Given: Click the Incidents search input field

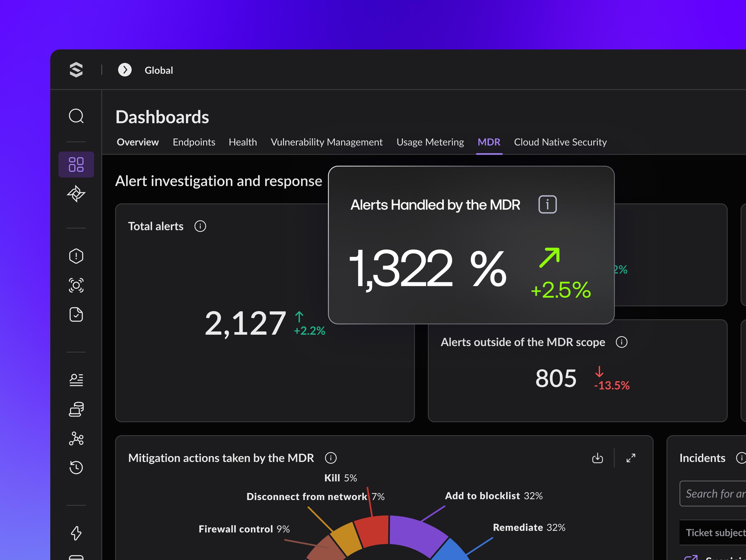Looking at the screenshot, I should click(x=712, y=494).
